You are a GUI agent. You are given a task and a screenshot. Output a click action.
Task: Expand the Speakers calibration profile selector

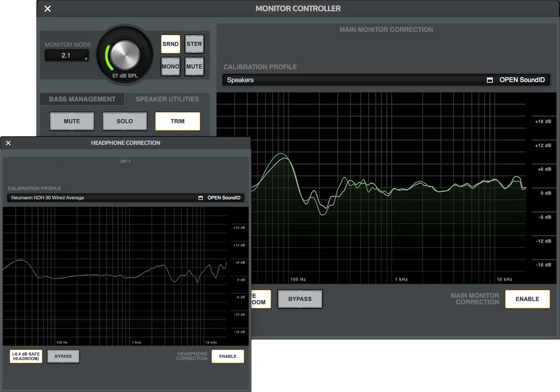point(355,80)
